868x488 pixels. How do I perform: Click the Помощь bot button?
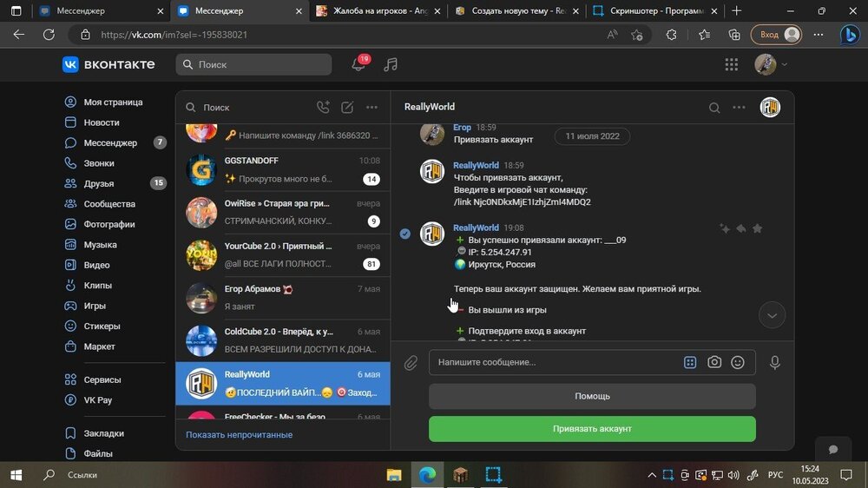(592, 396)
